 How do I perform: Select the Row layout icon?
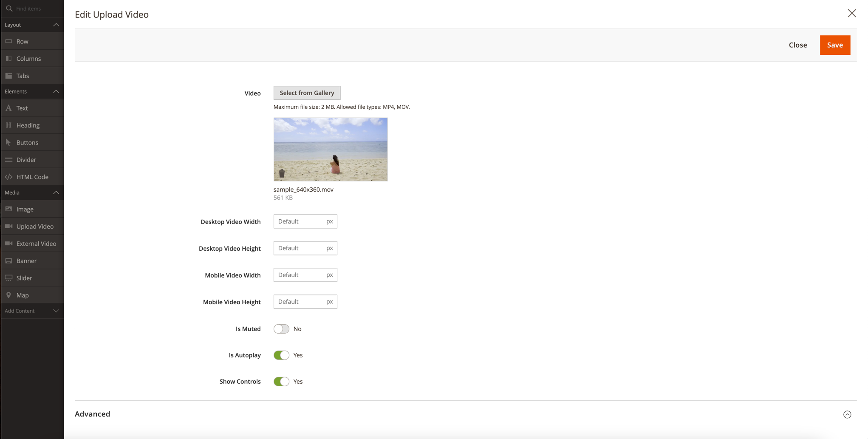tap(8, 41)
